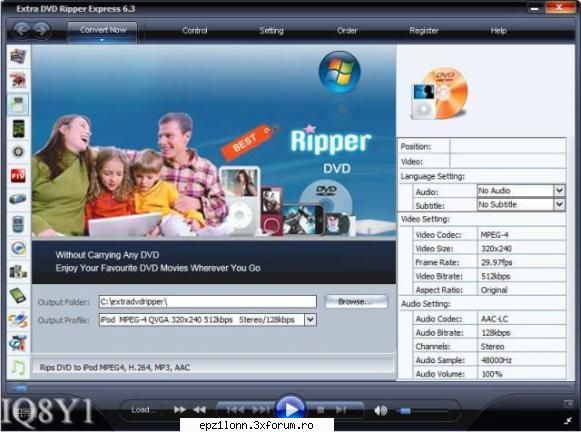581x432 pixels.
Task: Select the photo stack icon in sidebar
Action: [18, 57]
